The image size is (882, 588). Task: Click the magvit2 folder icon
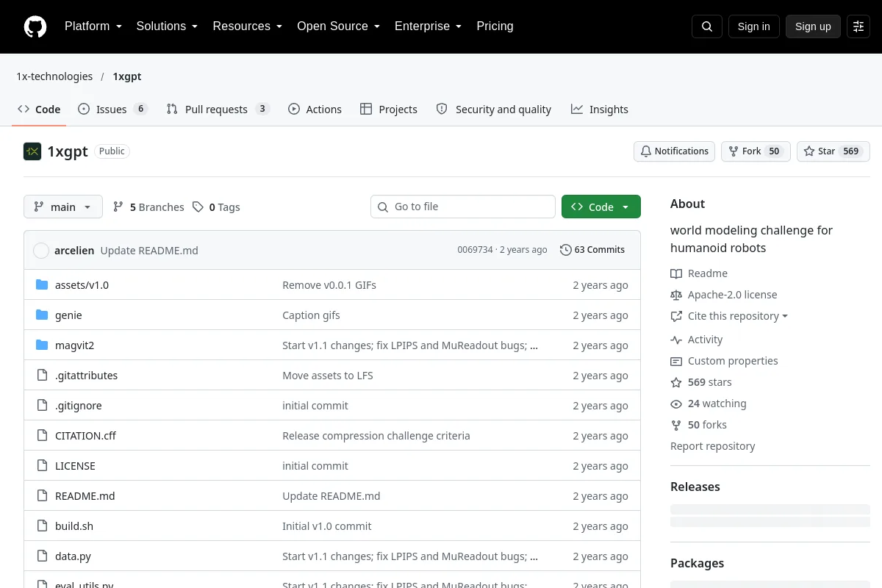[x=42, y=345]
